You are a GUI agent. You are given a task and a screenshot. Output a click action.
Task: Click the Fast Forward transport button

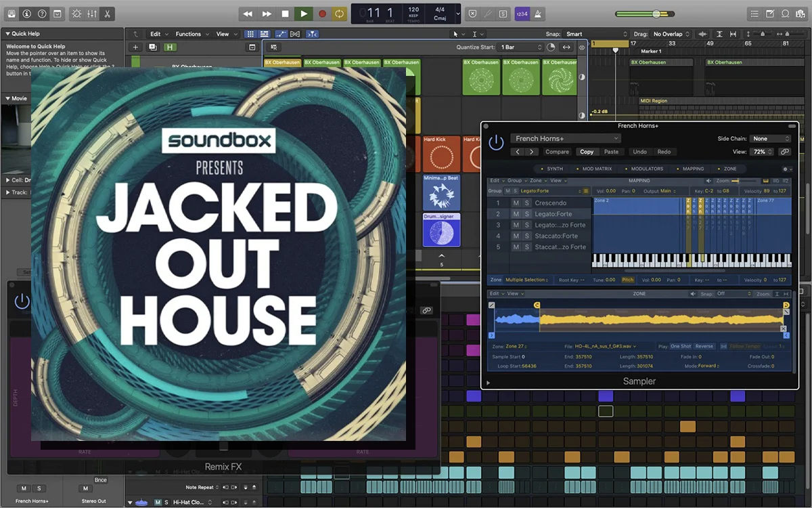tap(267, 14)
